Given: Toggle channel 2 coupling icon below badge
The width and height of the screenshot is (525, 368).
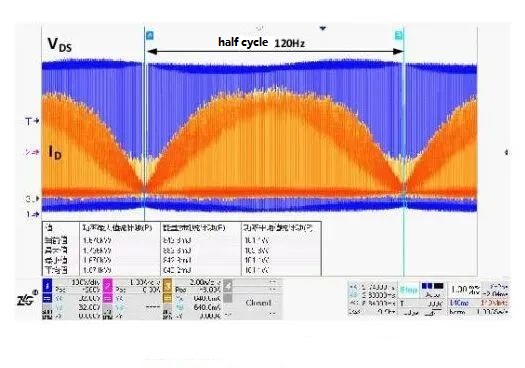Looking at the screenshot, I should [107, 297].
